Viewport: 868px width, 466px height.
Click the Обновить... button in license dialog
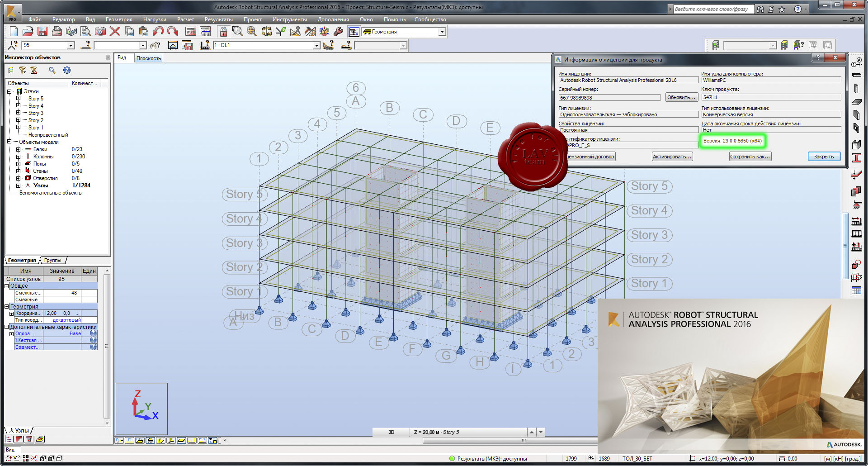click(x=681, y=97)
